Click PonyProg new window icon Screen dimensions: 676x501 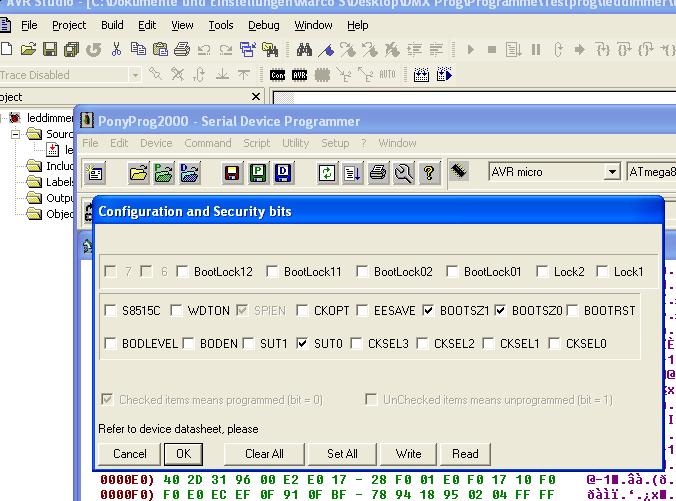coord(95,173)
